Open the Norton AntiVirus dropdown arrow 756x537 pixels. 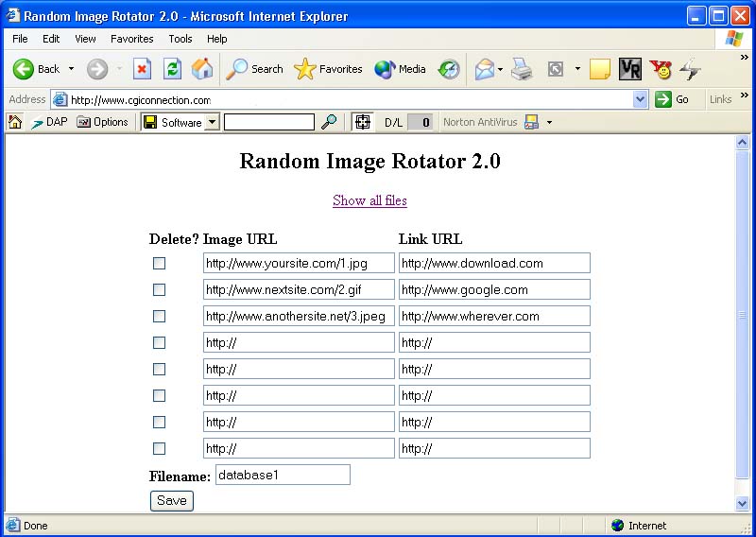[x=549, y=123]
